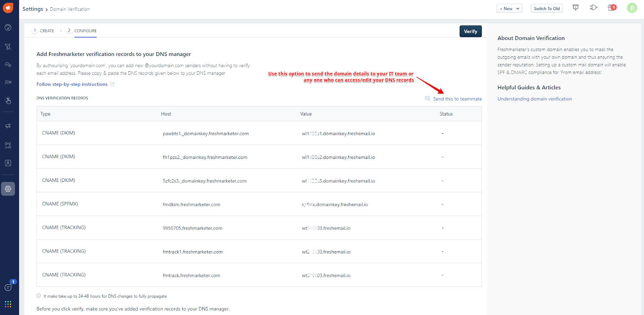Open Follow step-by-step instructions link
644x315 pixels.
tap(72, 84)
